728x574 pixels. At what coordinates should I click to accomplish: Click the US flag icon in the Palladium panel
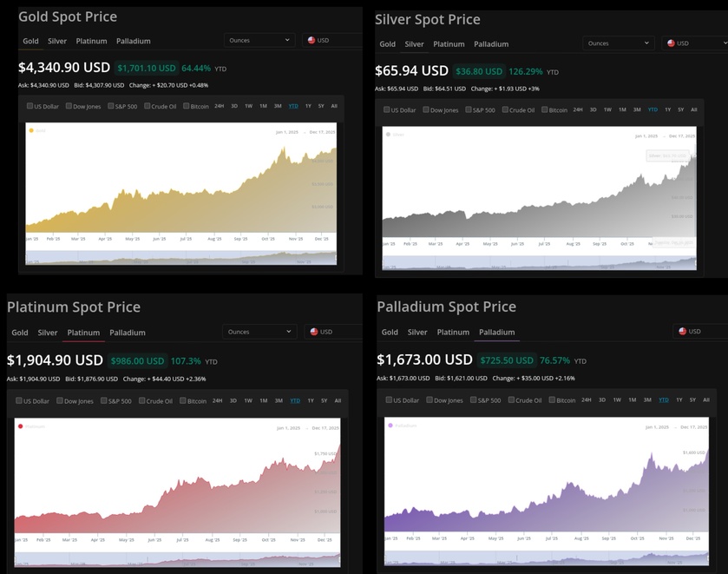tap(683, 331)
